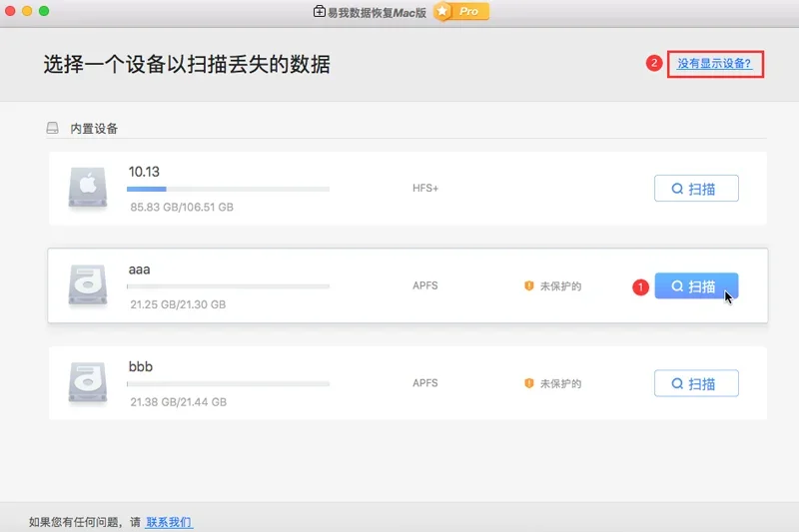Click the APFS label for bbb
The height and width of the screenshot is (532, 799).
pos(425,383)
